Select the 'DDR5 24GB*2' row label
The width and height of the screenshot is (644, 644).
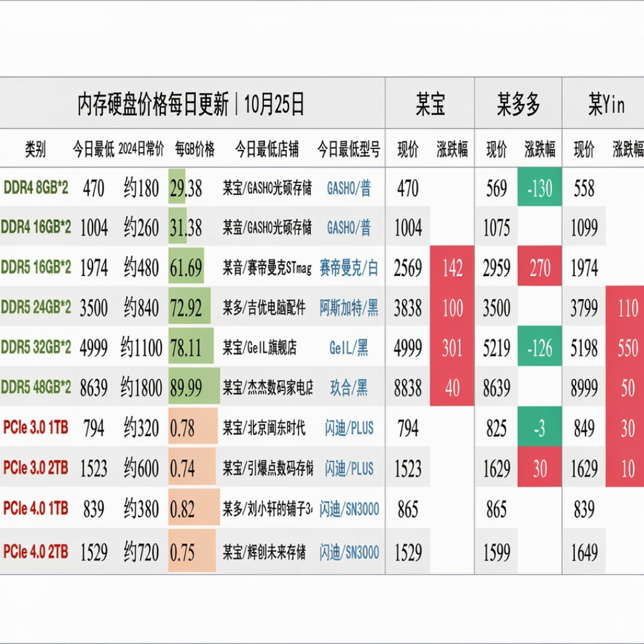pos(36,307)
